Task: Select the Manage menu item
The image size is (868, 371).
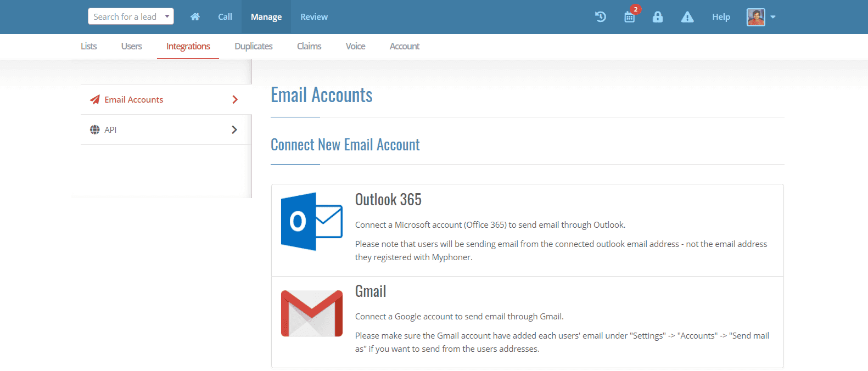Action: pos(266,17)
